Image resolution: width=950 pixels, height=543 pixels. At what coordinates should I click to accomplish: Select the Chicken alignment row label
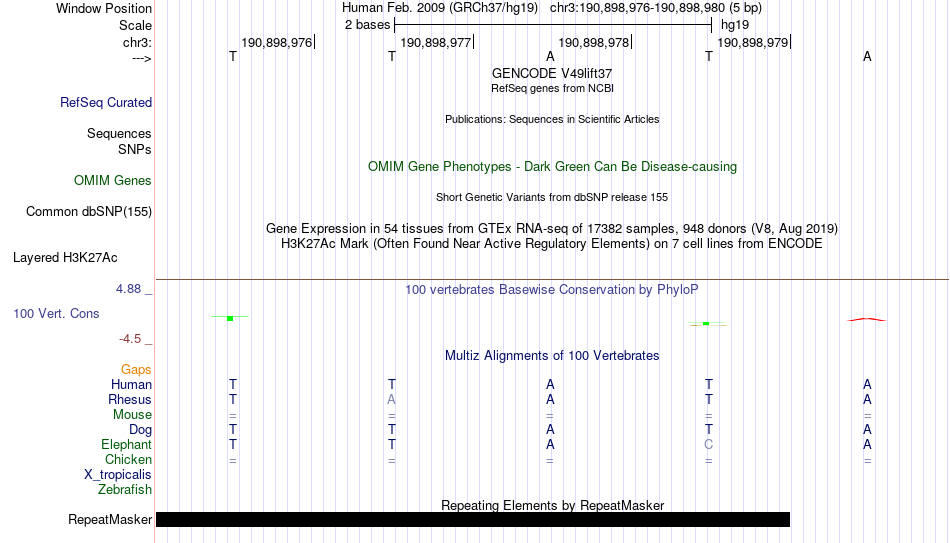point(128,459)
